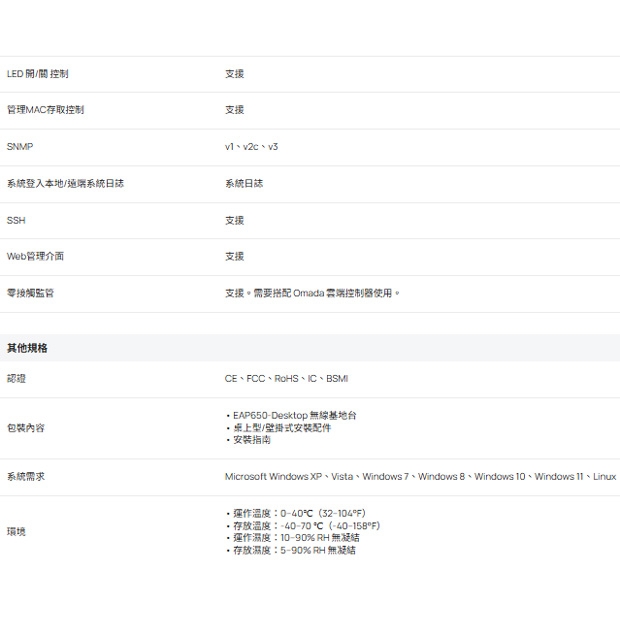Click '運作濕度：10-90% RH 無凝結' line
Viewport: 620px width, 620px height.
pyautogui.click(x=296, y=538)
